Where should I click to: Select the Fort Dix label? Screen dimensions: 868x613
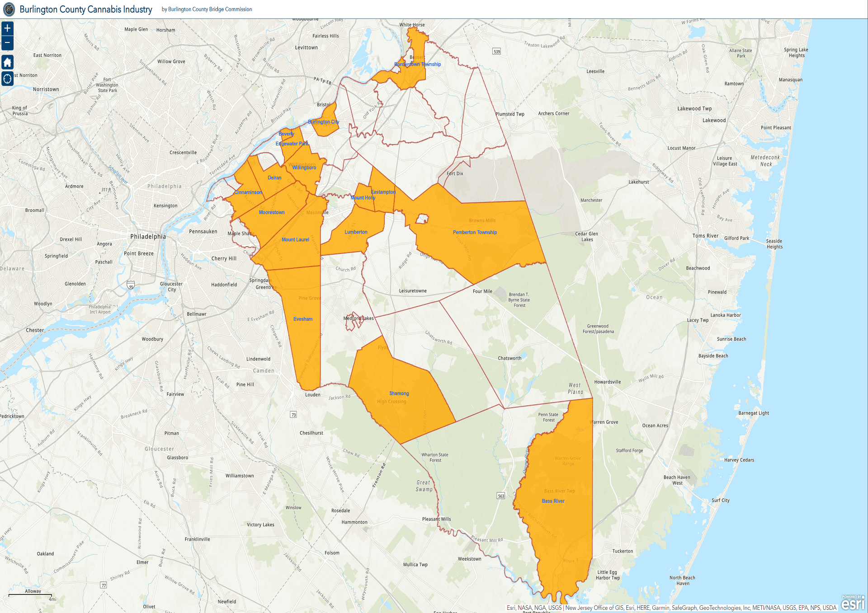pyautogui.click(x=455, y=173)
